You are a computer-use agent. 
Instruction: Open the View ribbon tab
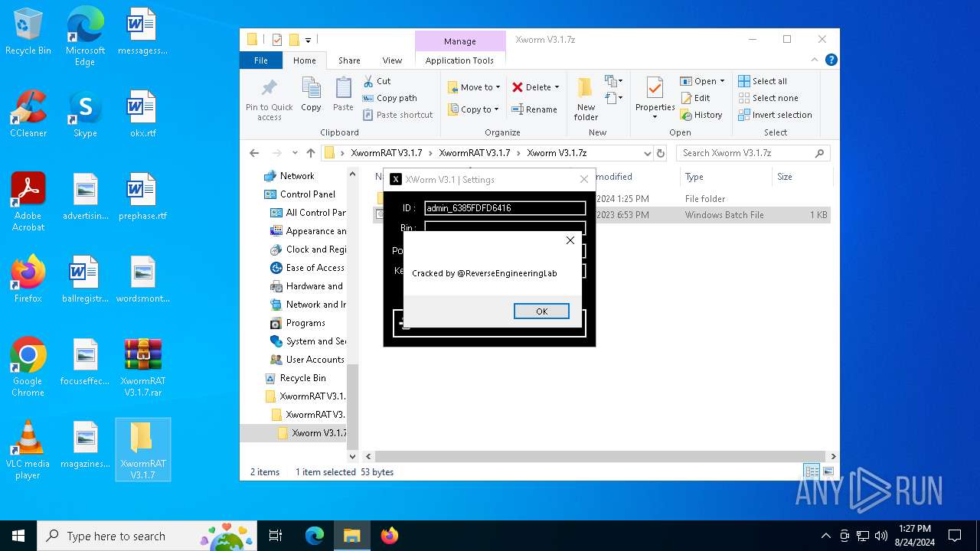[x=392, y=60]
